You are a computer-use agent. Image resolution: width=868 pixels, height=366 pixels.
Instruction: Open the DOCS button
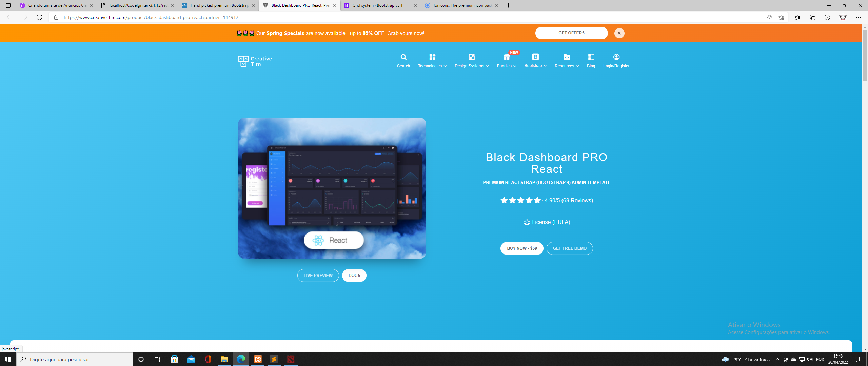tap(354, 276)
